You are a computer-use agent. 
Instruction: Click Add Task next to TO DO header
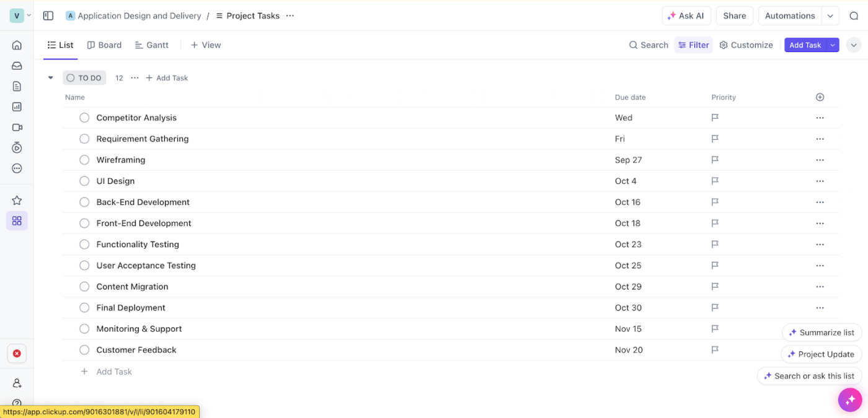(167, 78)
